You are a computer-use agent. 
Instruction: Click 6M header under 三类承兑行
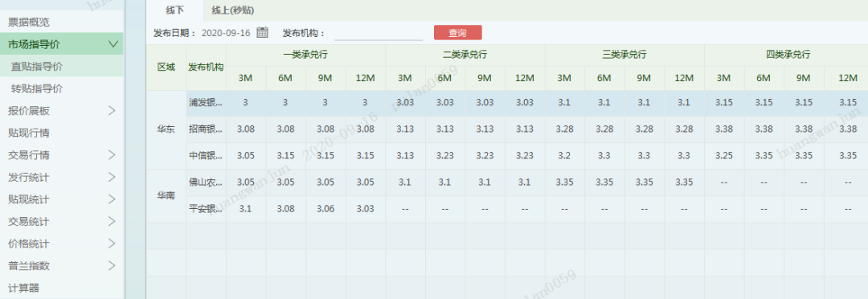point(604,78)
